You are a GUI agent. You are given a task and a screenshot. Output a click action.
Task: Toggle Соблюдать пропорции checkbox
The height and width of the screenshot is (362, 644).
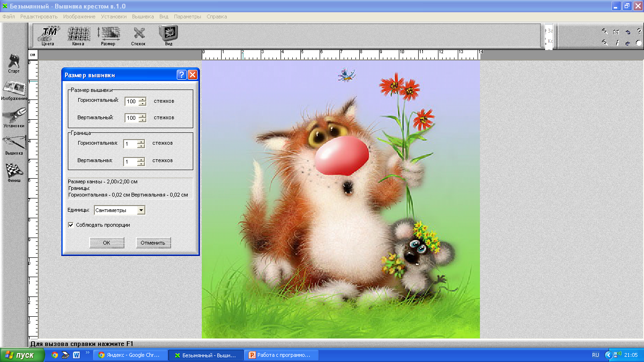coord(71,225)
